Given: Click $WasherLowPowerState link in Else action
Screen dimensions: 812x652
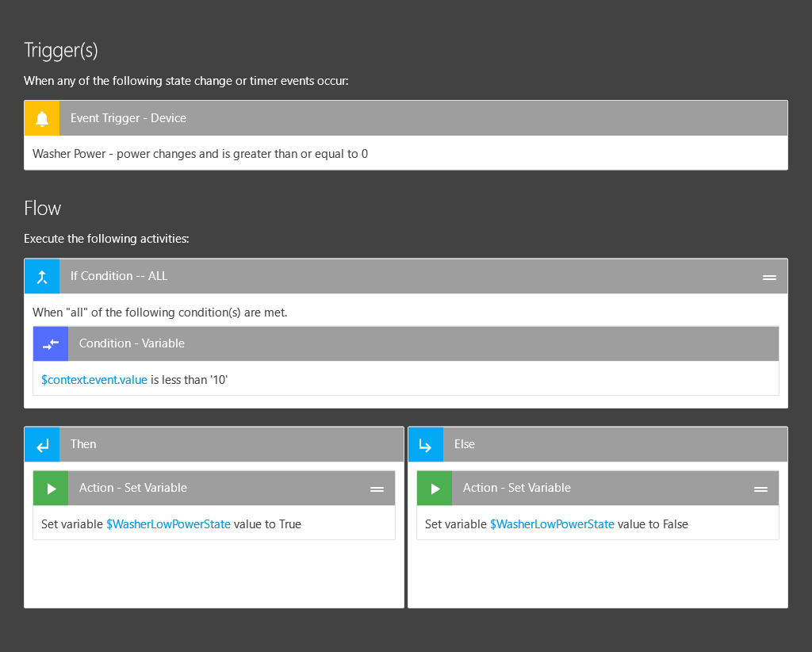Looking at the screenshot, I should coord(551,524).
